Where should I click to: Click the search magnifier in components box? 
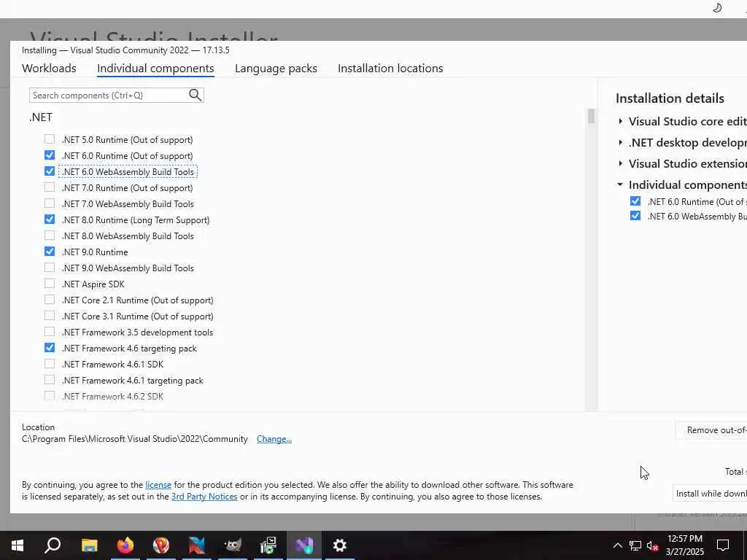tap(195, 95)
